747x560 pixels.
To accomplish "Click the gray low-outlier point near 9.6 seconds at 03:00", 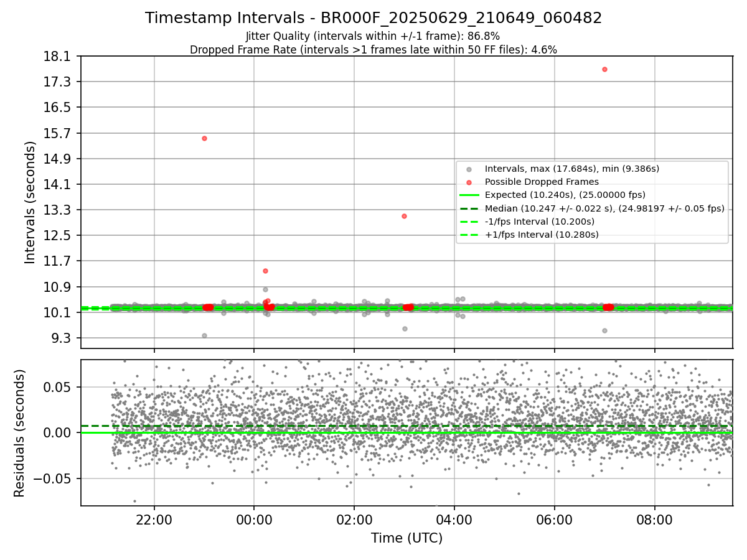I will (405, 329).
